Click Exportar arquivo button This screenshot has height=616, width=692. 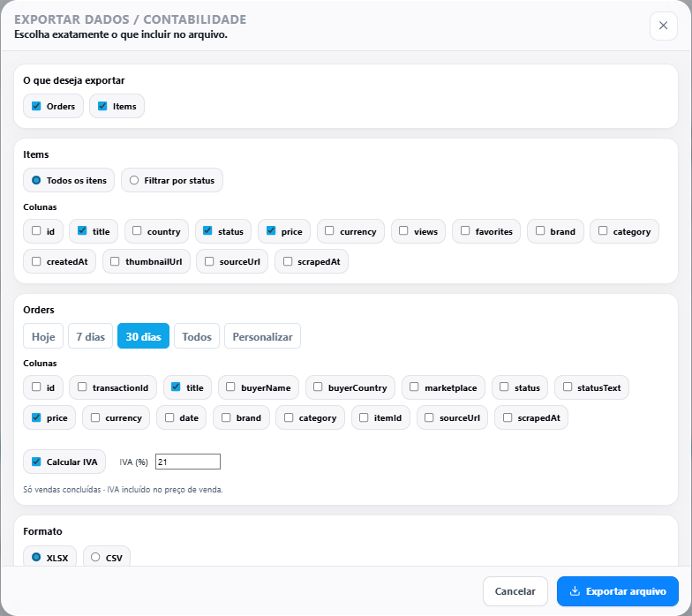click(618, 591)
